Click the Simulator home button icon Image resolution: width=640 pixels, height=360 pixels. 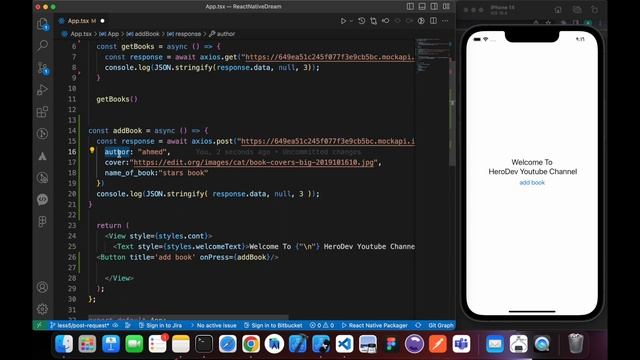click(x=558, y=10)
